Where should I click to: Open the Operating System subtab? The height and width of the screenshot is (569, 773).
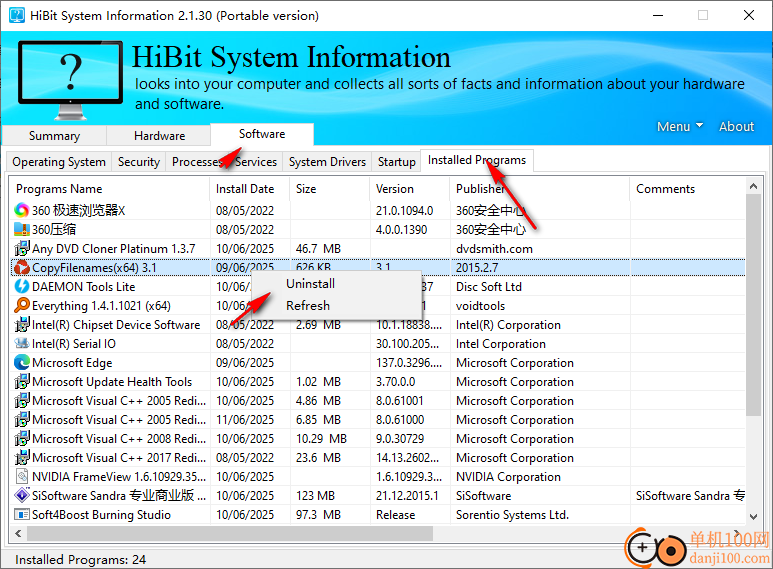[59, 162]
